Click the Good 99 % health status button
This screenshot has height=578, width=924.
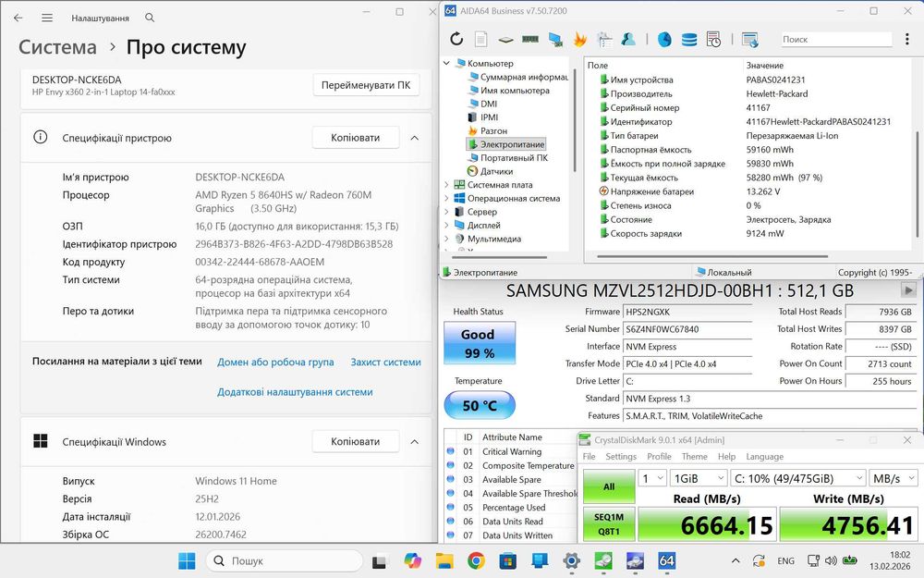click(x=479, y=343)
